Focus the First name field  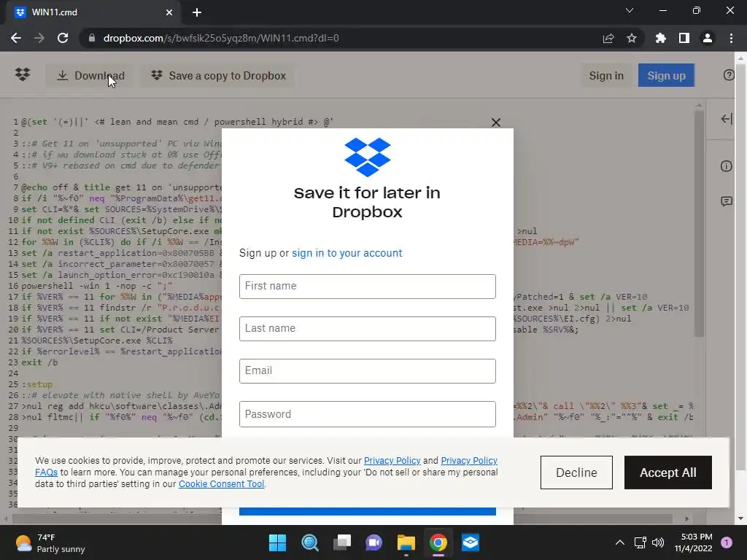coord(368,286)
